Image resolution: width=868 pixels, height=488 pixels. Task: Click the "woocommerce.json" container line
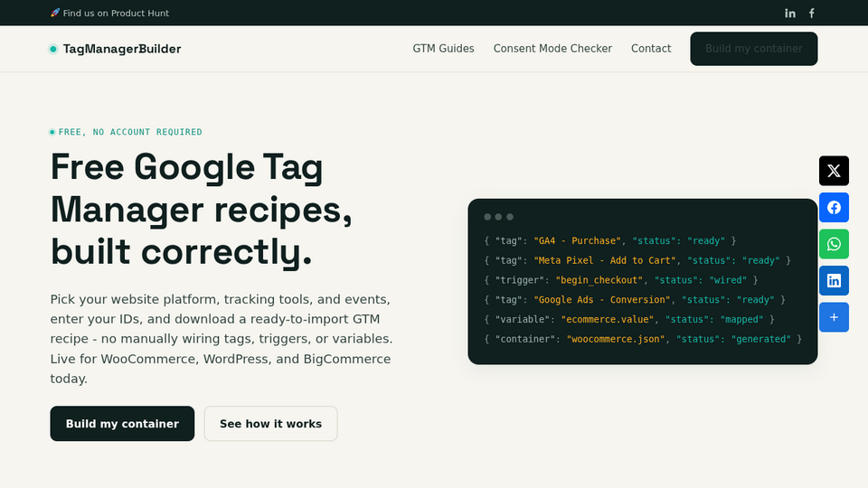(643, 339)
